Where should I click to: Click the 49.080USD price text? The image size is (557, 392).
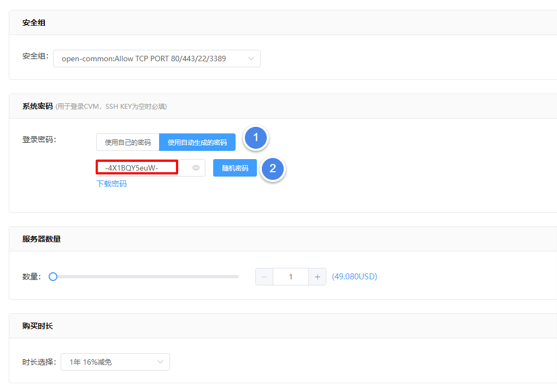click(355, 277)
